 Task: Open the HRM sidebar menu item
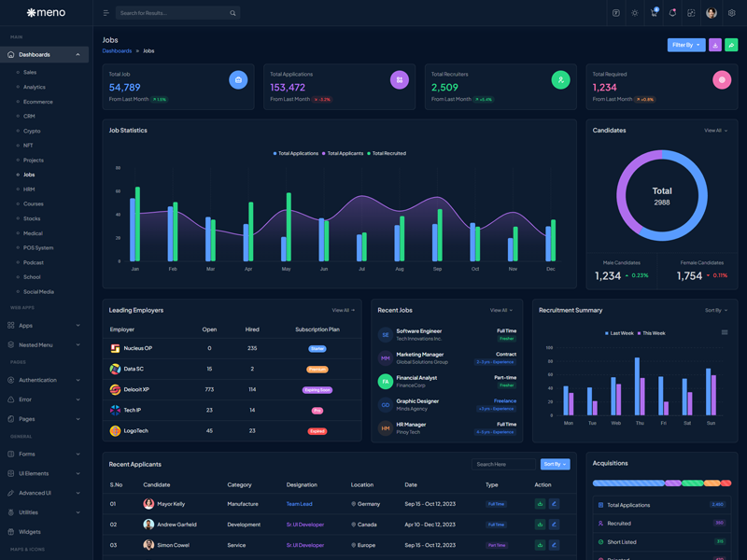[x=29, y=189]
